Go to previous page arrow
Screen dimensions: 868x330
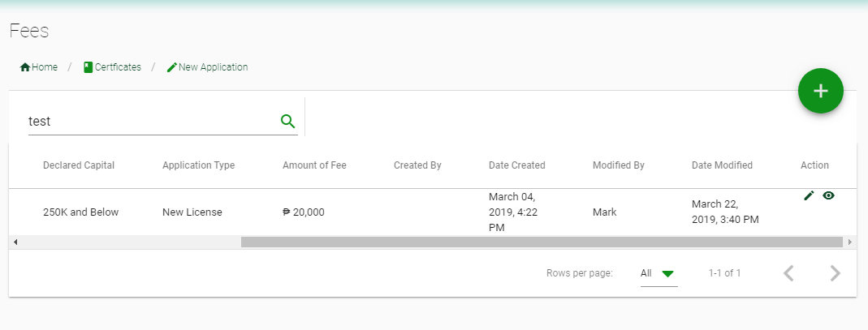click(789, 273)
